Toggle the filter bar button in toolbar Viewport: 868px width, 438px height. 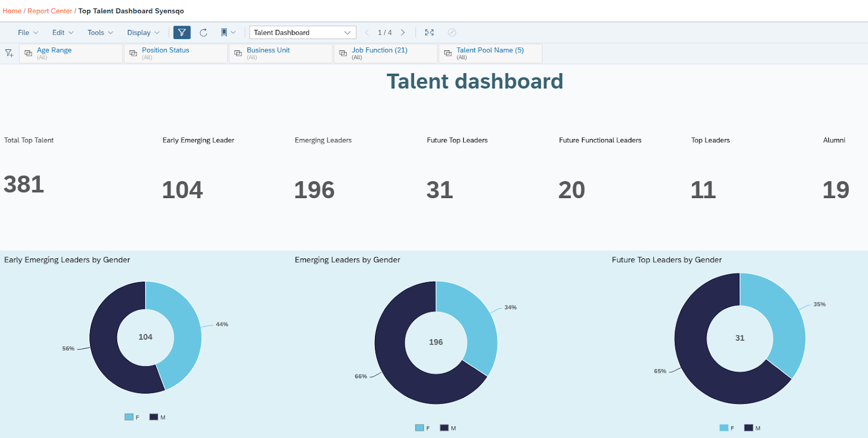(182, 33)
